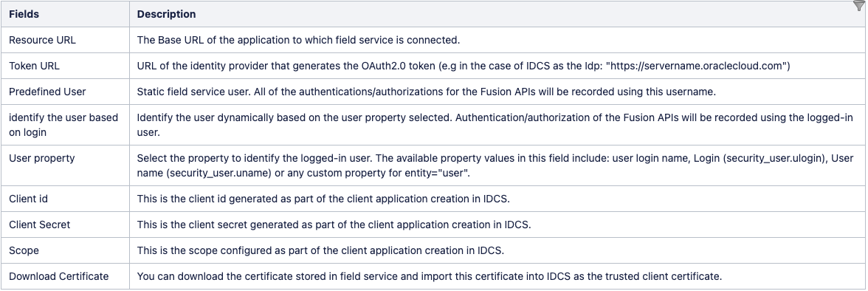Click the 'Token URL' field cell

[65, 66]
